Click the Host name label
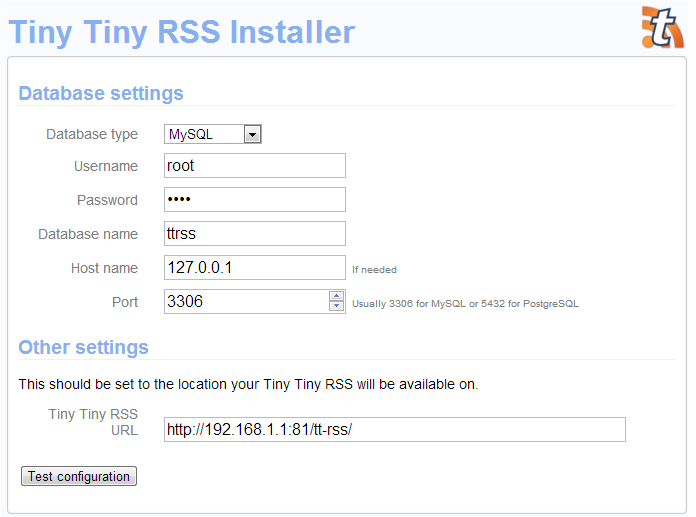Screen dimensions: 696x517 coord(104,268)
